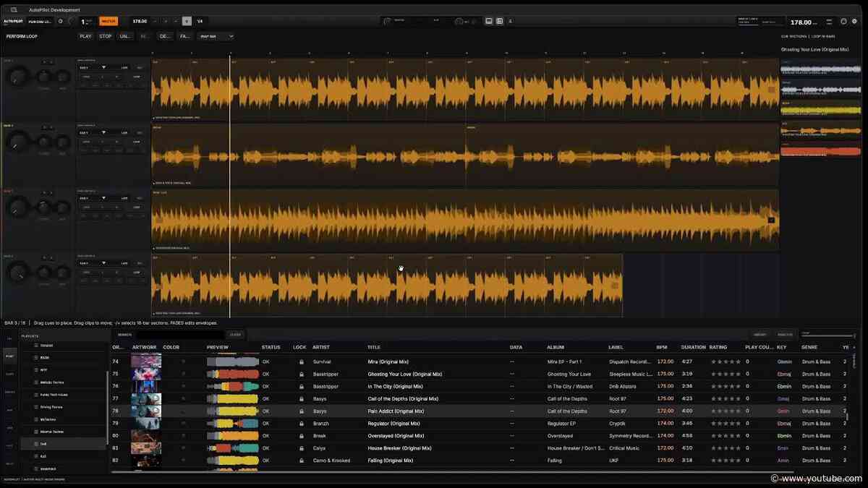The height and width of the screenshot is (488, 868).
Task: Adjust the large knob on the fourth deck
Action: pyautogui.click(x=20, y=273)
